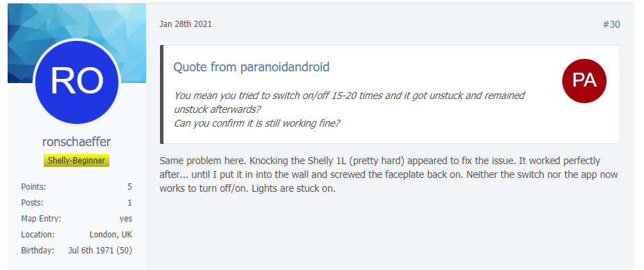Open post permalink #30
Image resolution: width=644 pixels, height=270 pixels.
(x=611, y=25)
